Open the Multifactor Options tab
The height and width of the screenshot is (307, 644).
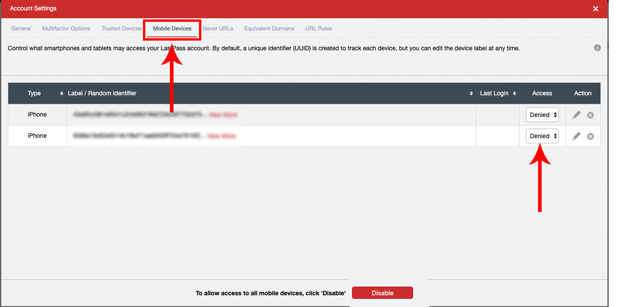66,29
